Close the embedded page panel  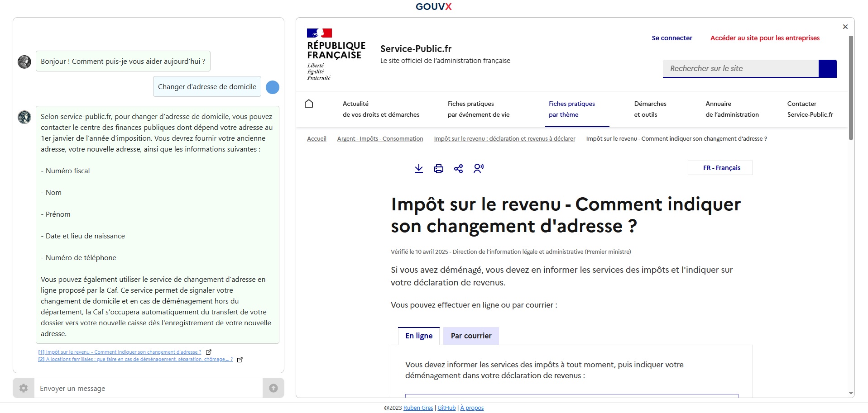point(845,27)
